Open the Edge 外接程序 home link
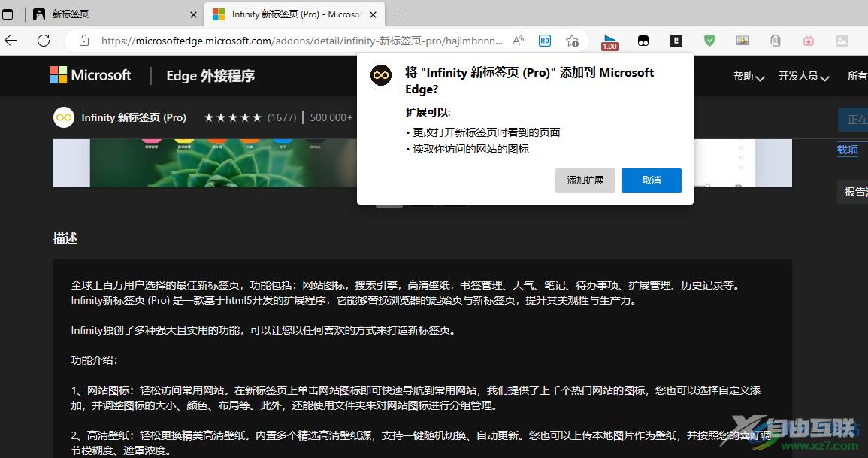The image size is (868, 458). point(210,76)
